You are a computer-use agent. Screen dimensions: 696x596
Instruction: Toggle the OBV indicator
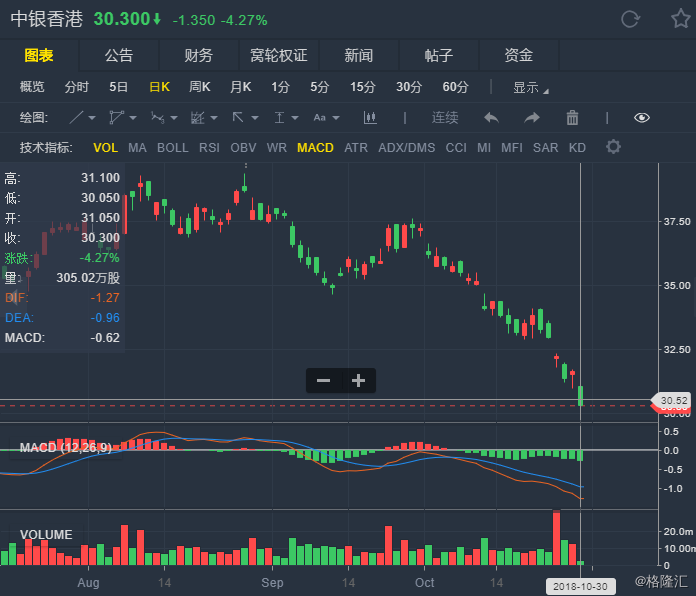tap(243, 148)
